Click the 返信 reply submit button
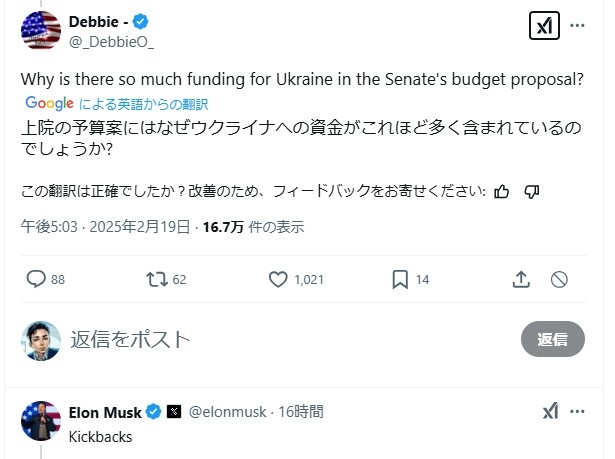Image resolution: width=615 pixels, height=459 pixels. [x=552, y=339]
